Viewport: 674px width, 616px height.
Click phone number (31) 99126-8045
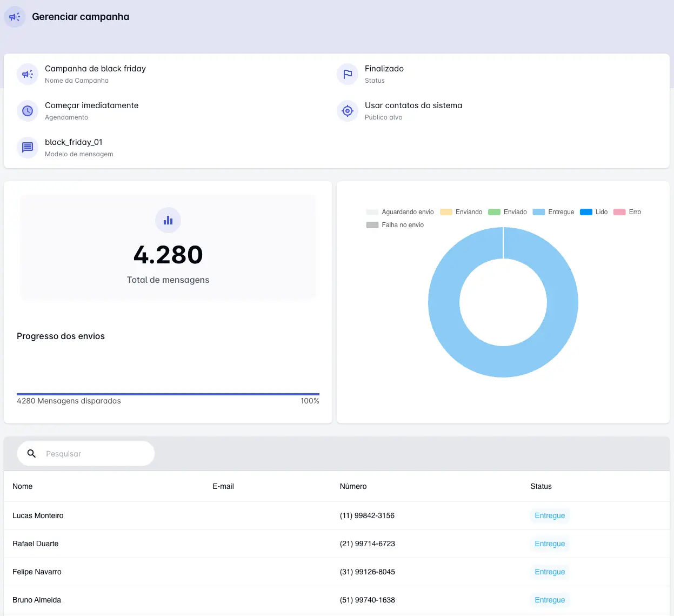pyautogui.click(x=368, y=572)
